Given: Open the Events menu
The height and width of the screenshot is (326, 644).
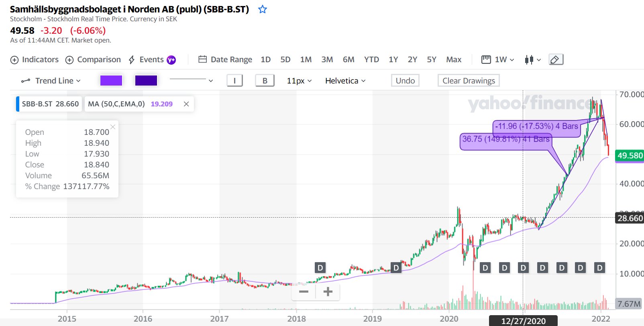Looking at the screenshot, I should tap(146, 60).
